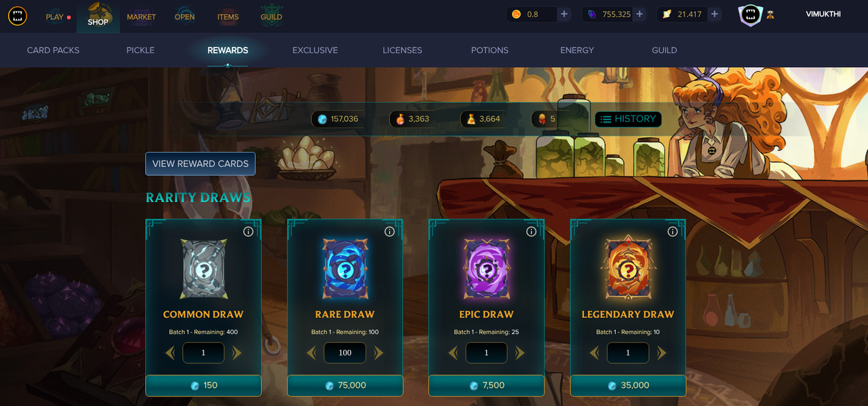Open the player avatar badge

(750, 15)
